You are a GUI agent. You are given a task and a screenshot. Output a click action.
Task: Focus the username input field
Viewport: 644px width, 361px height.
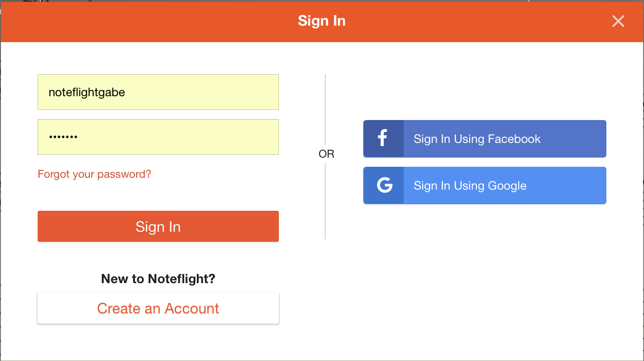click(x=158, y=92)
